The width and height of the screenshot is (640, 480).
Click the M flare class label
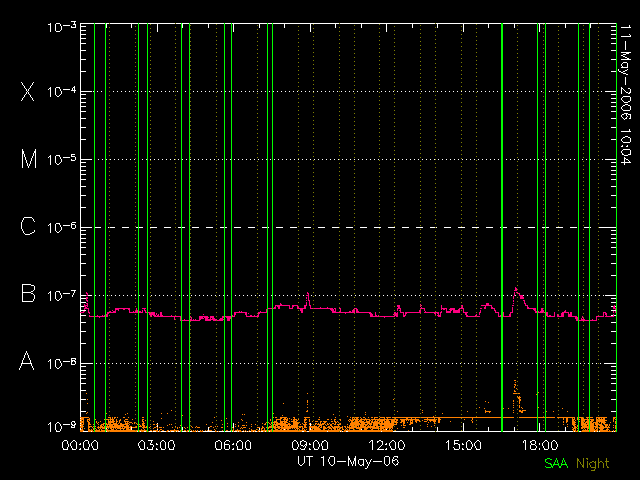(x=29, y=159)
